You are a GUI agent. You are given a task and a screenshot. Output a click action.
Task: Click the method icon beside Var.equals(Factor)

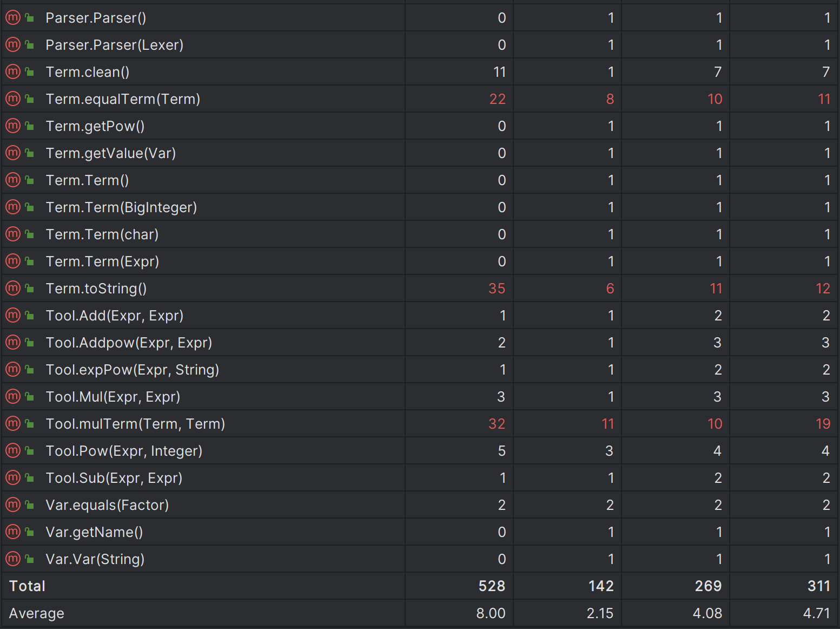(12, 505)
